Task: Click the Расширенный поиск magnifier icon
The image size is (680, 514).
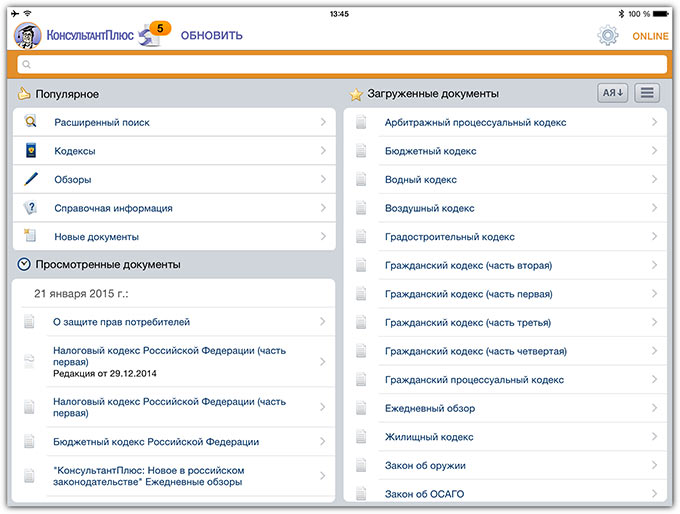Action: click(x=30, y=122)
